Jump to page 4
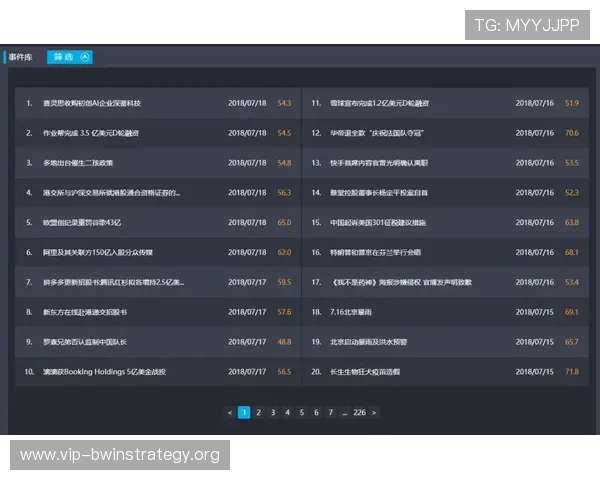The width and height of the screenshot is (600, 480). [287, 413]
